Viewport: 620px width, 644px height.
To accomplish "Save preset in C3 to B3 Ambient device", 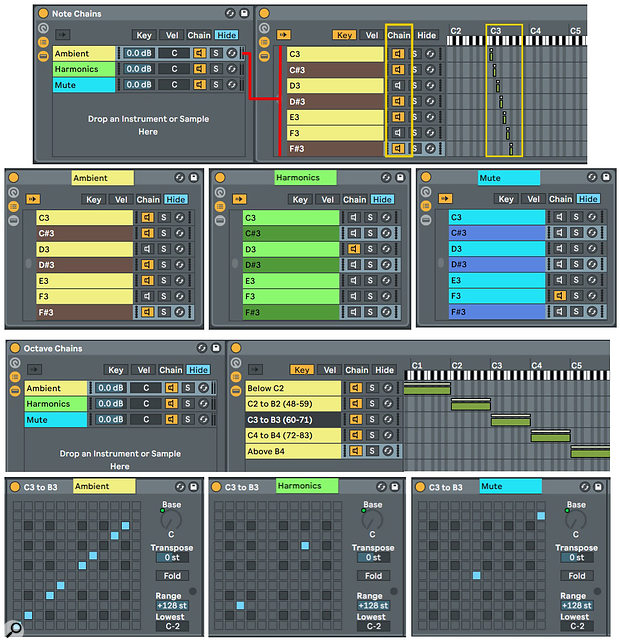I will [194, 487].
